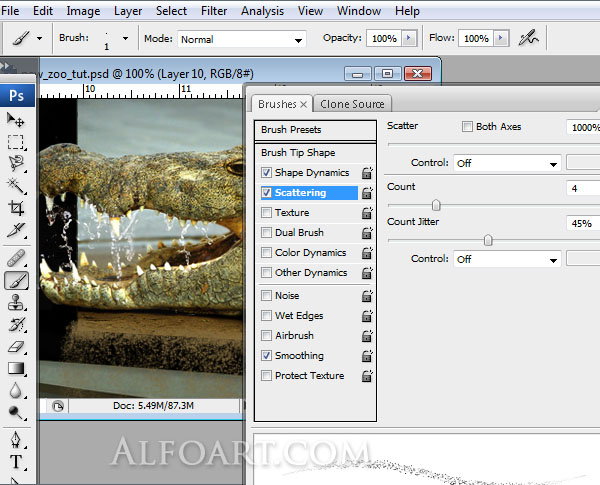Lock the Noise settings
600x485 pixels.
(x=367, y=296)
